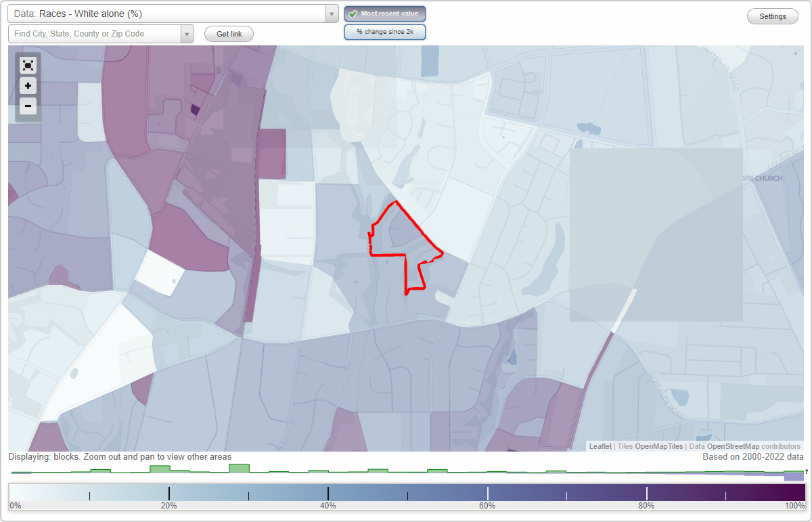The image size is (812, 522).
Task: Click the 100% label on the legend
Action: click(795, 506)
